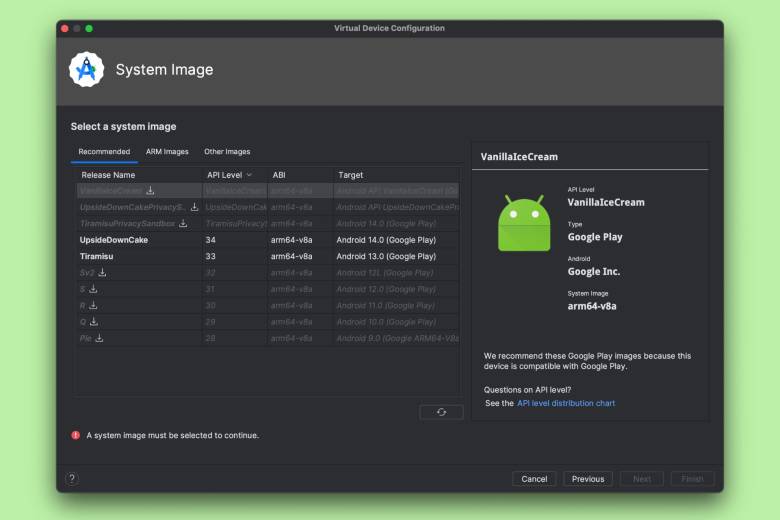780x520 pixels.
Task: Click the red error warning icon
Action: [x=76, y=435]
